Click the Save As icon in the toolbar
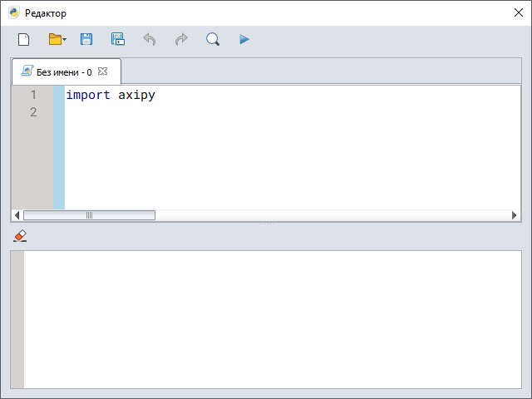 (x=118, y=39)
